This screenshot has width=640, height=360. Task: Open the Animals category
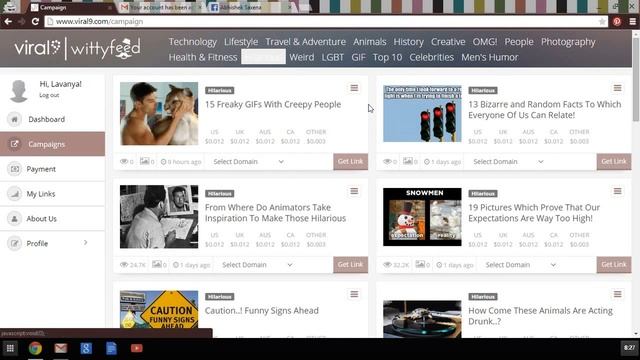[369, 42]
